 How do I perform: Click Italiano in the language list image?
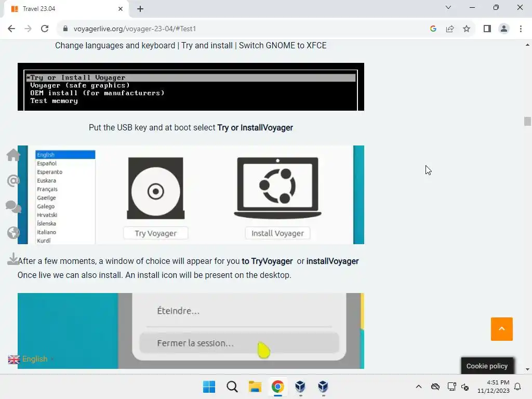[x=46, y=232]
